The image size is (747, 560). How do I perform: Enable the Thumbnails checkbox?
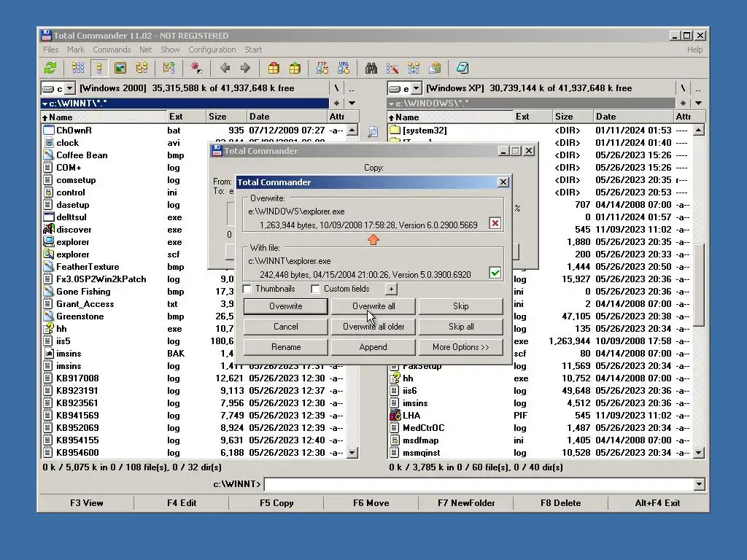coord(247,289)
